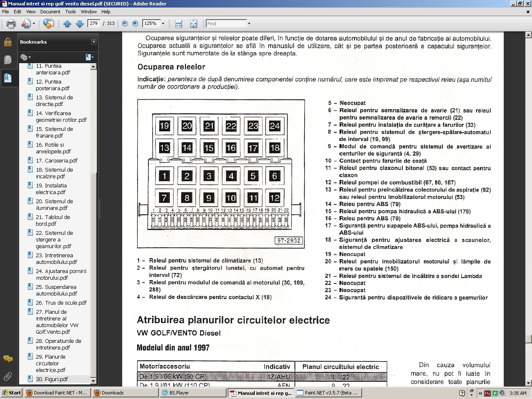Open bookmark 13. Sistemul de directie.pdf
Image resolution: width=532 pixels, height=399 pixels.
click(x=54, y=101)
